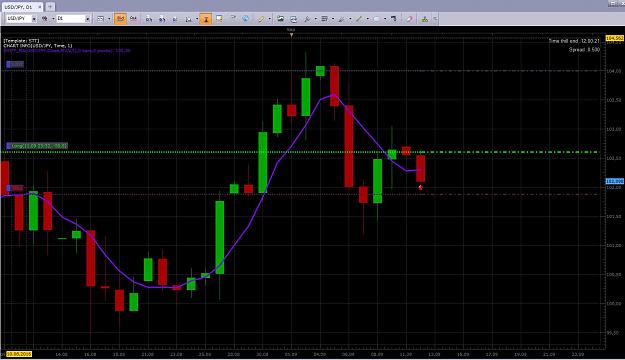Click the Template: STF chart text
The height and width of the screenshot is (360, 625).
(22, 41)
